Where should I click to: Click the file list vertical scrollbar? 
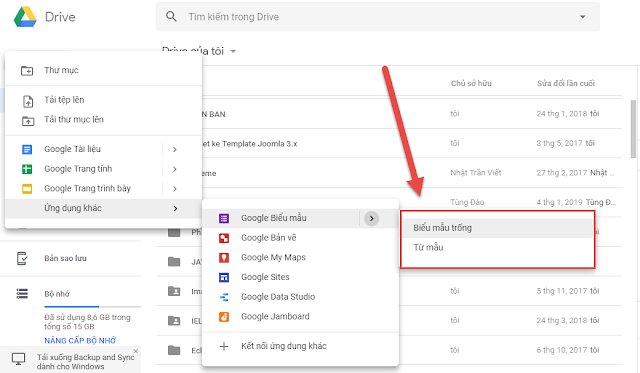(633, 129)
